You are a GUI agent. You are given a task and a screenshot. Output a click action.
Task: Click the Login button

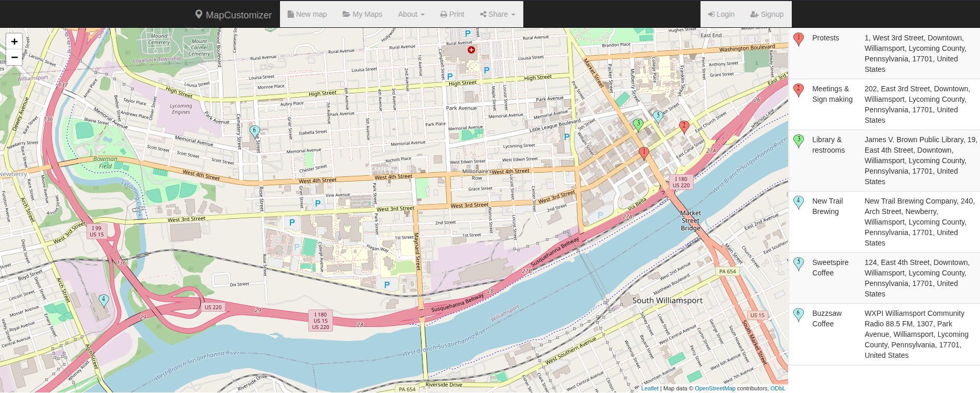(721, 14)
